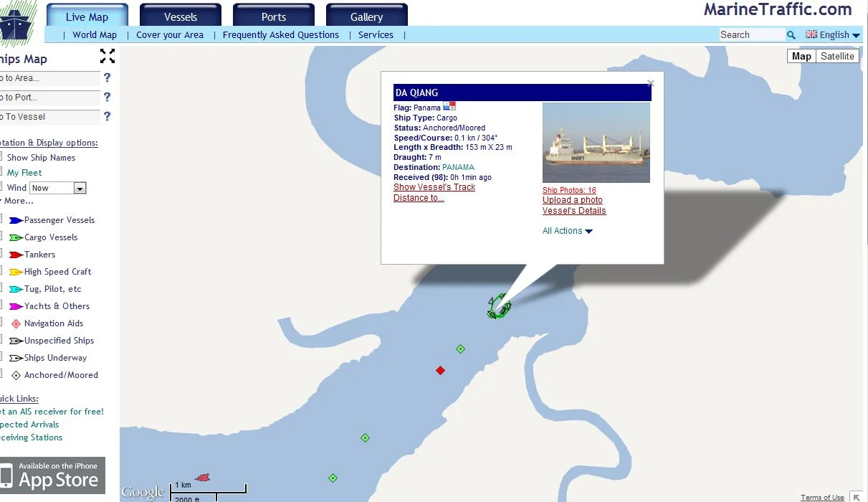Open help for Go to Area
The height and width of the screenshot is (502, 868).
(108, 77)
